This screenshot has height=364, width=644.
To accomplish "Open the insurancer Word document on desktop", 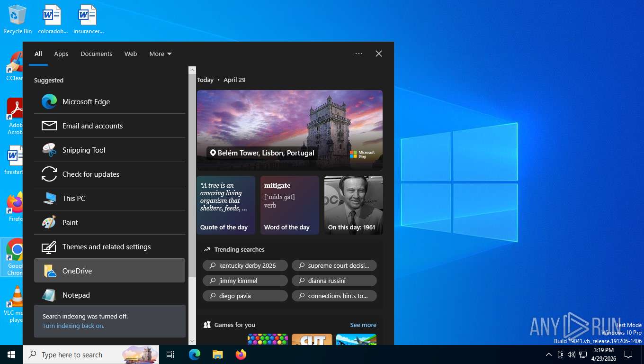I will pos(88,19).
